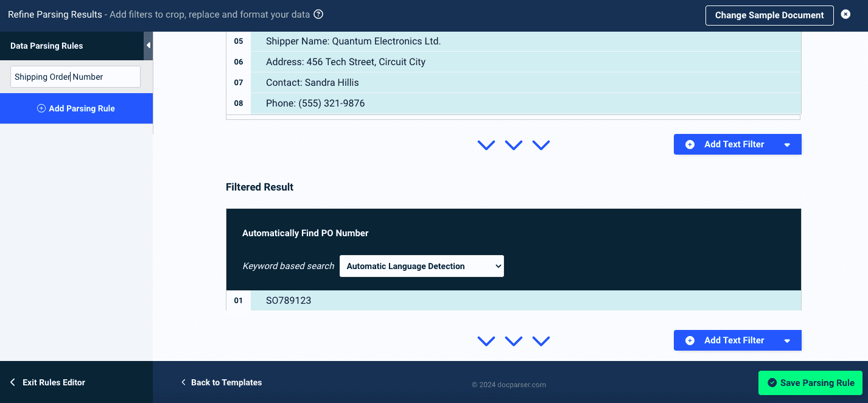The height and width of the screenshot is (403, 868).
Task: Click the help question mark icon
Action: tap(318, 15)
